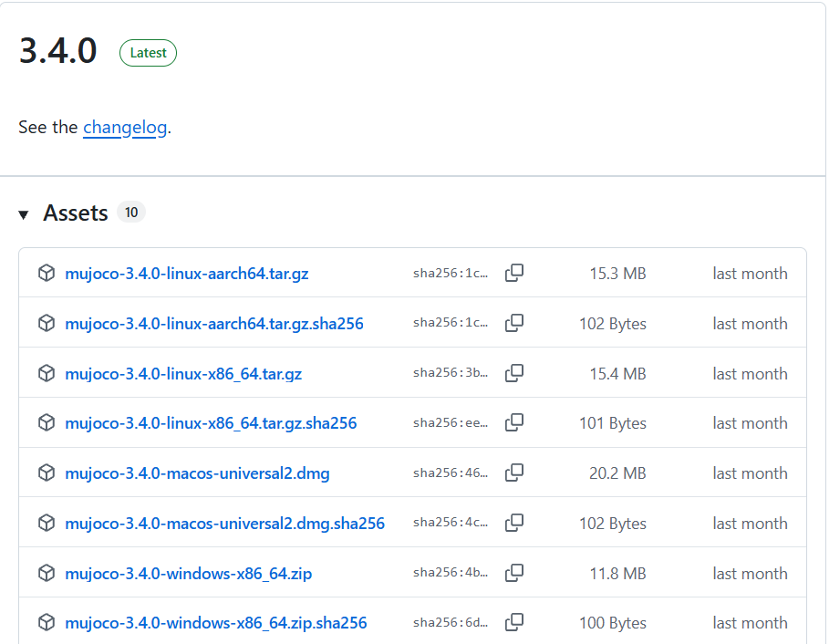The width and height of the screenshot is (829, 644).
Task: Download mujoco-3.4.0-linux-x86_64.tar.gz.sha256
Action: point(211,423)
